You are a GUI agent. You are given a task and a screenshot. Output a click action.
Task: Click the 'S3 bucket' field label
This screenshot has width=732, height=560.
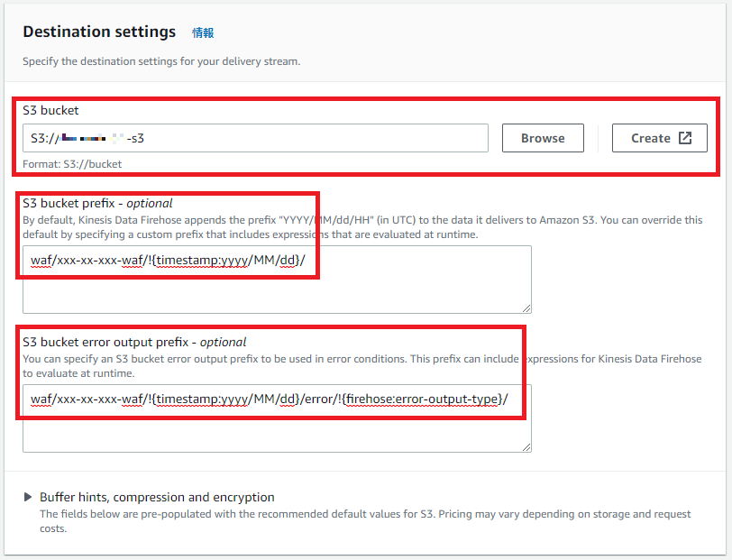(x=50, y=110)
